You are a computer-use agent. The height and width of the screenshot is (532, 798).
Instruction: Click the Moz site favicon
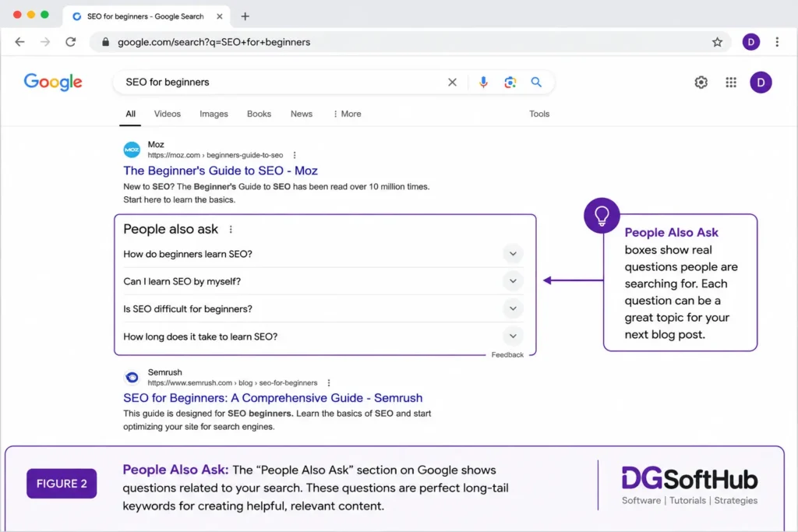coord(132,150)
